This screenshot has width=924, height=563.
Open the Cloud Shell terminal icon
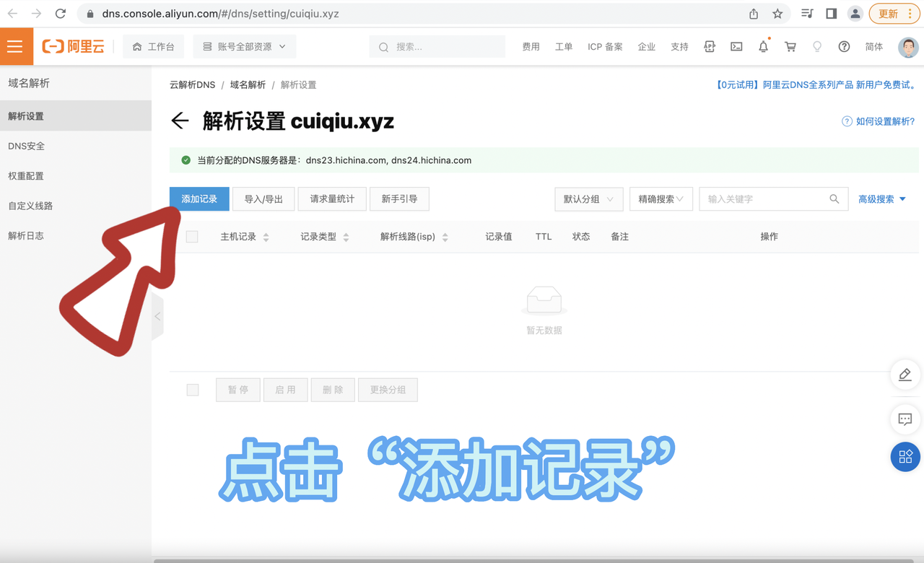tap(736, 46)
